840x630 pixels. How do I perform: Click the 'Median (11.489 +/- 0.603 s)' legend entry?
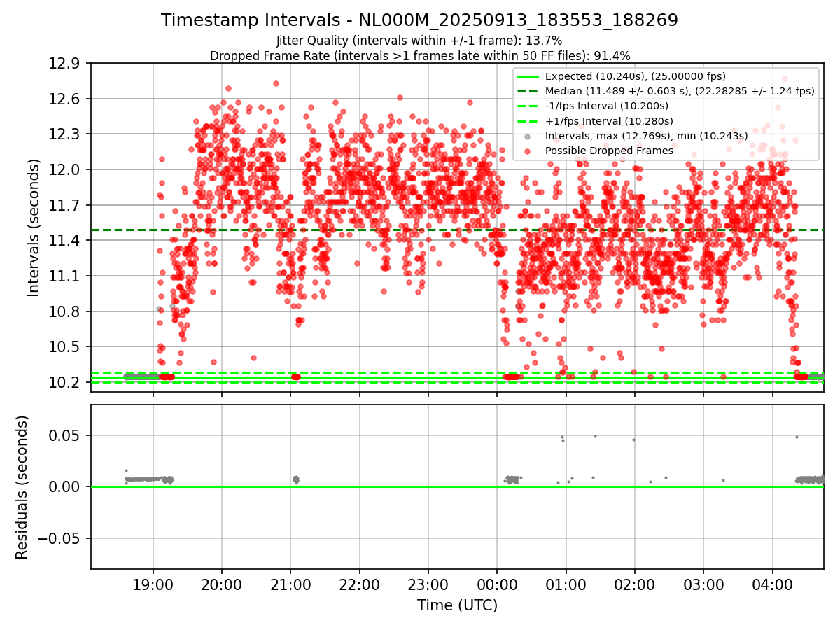[x=680, y=91]
